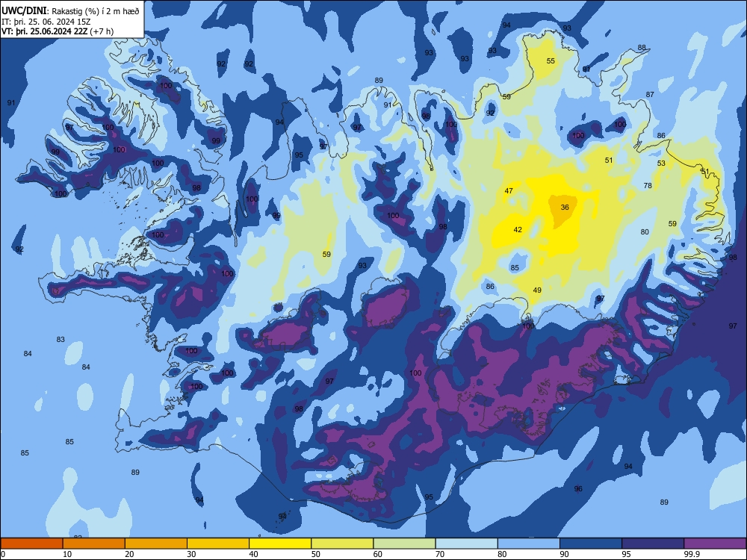Select humidity value 47 on the map
Image resolution: width=747 pixels, height=560 pixels.
(509, 190)
